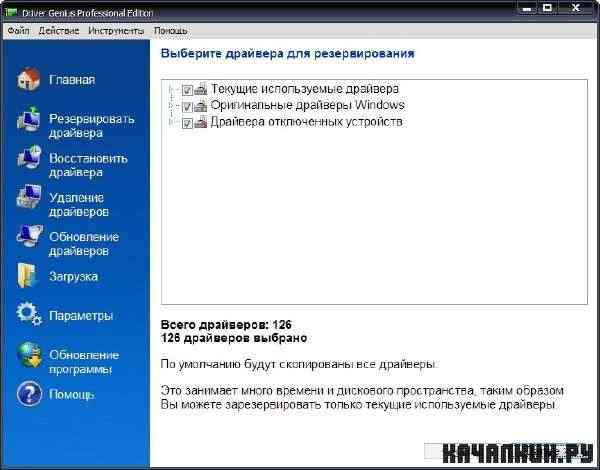Select the Обновление программы sidebar label
The height and width of the screenshot is (470, 600).
[x=84, y=362]
